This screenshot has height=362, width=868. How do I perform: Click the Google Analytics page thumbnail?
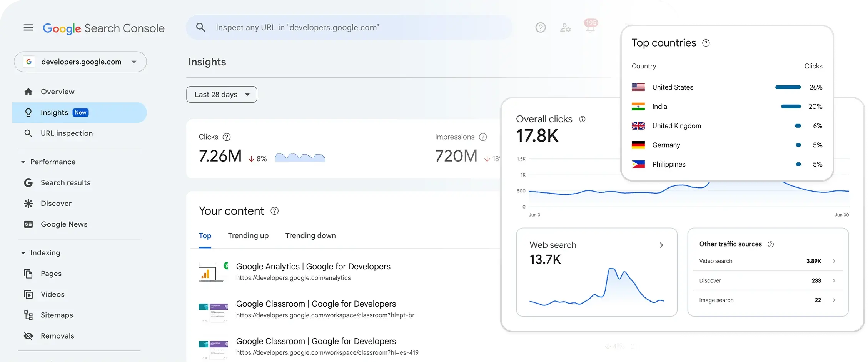coord(213,272)
